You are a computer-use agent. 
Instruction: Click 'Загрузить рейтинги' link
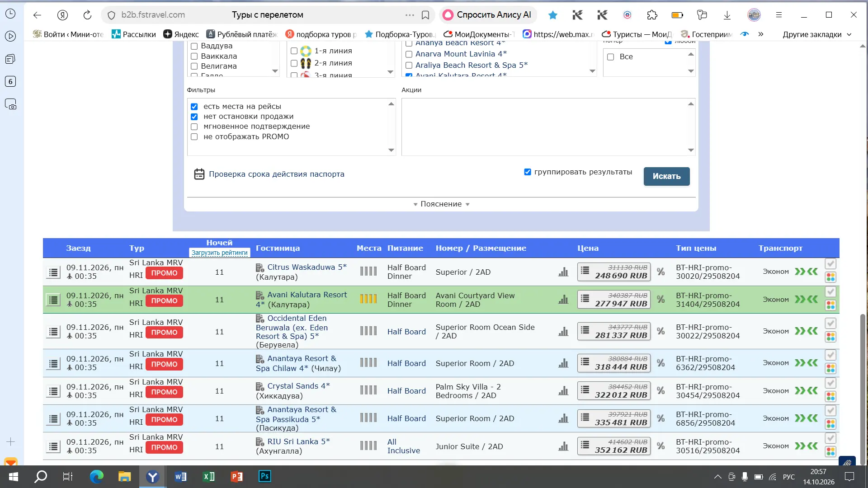tap(220, 253)
